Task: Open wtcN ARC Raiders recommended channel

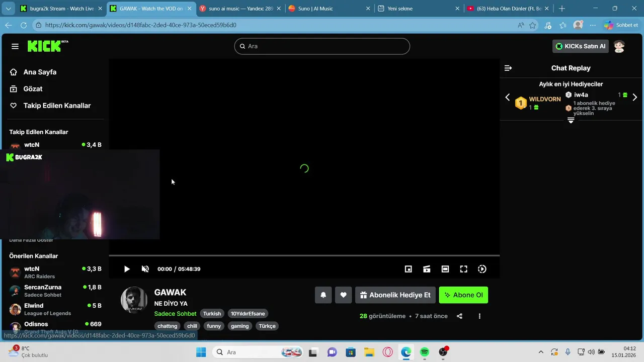Action: 55,273
